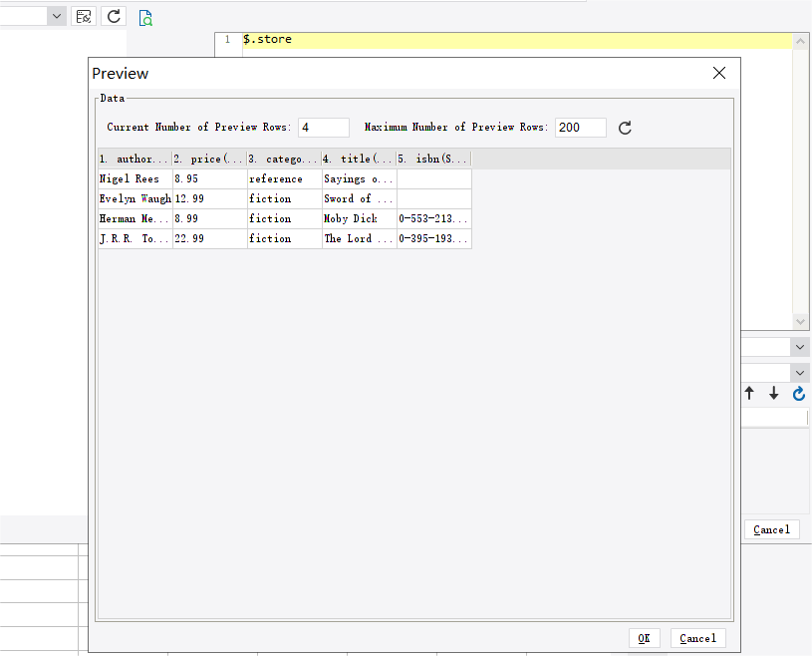Image resolution: width=812 pixels, height=656 pixels.
Task: Click Cancel in the Preview dialog
Action: pos(697,637)
